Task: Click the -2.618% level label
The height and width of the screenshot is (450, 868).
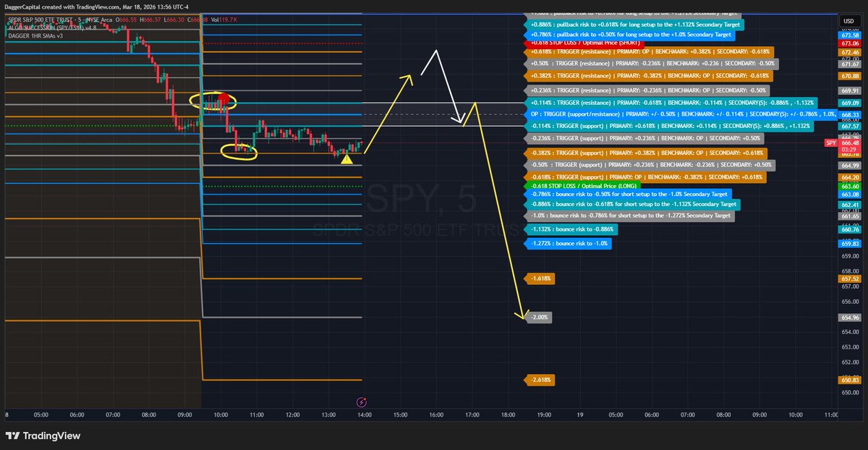Action: tap(540, 380)
